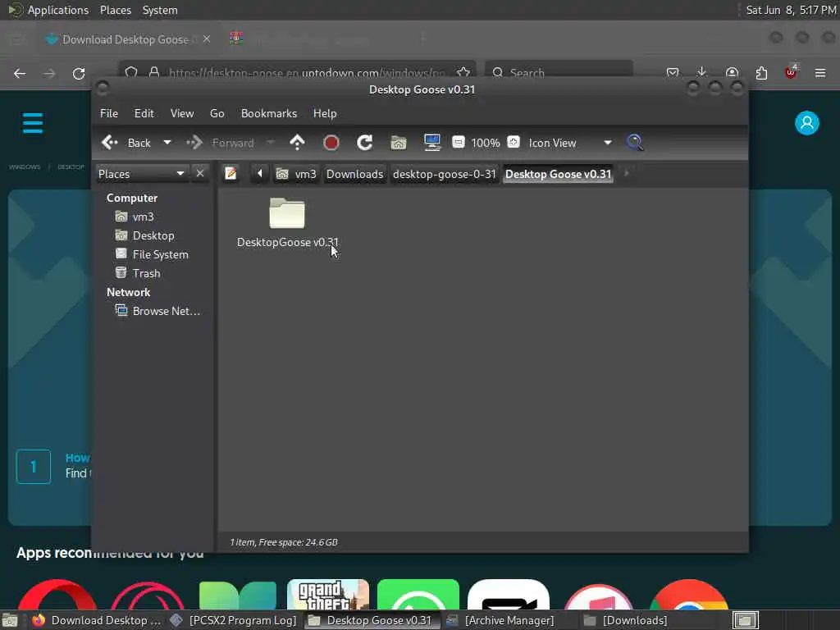
Task: Go back in the Firefox browser
Action: click(x=20, y=73)
